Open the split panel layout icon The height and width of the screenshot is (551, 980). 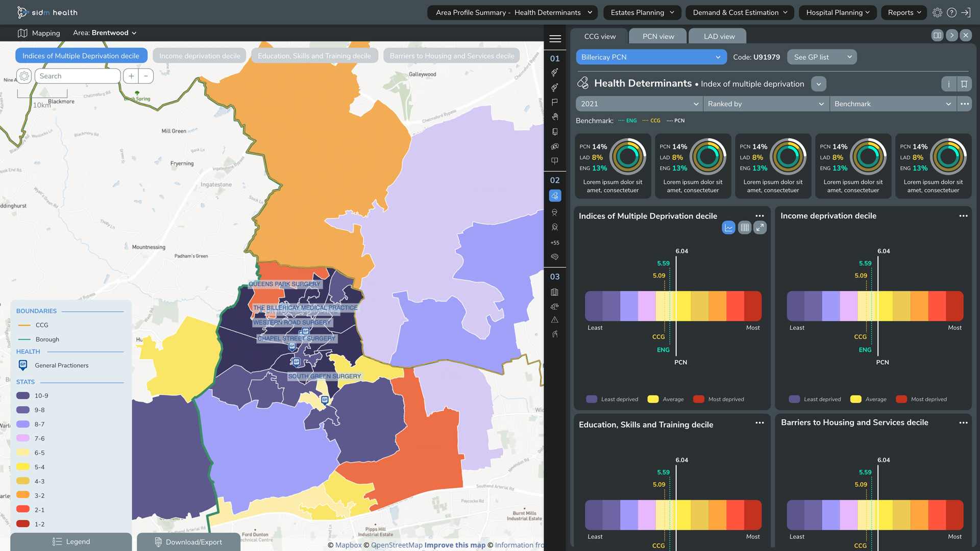click(x=937, y=35)
